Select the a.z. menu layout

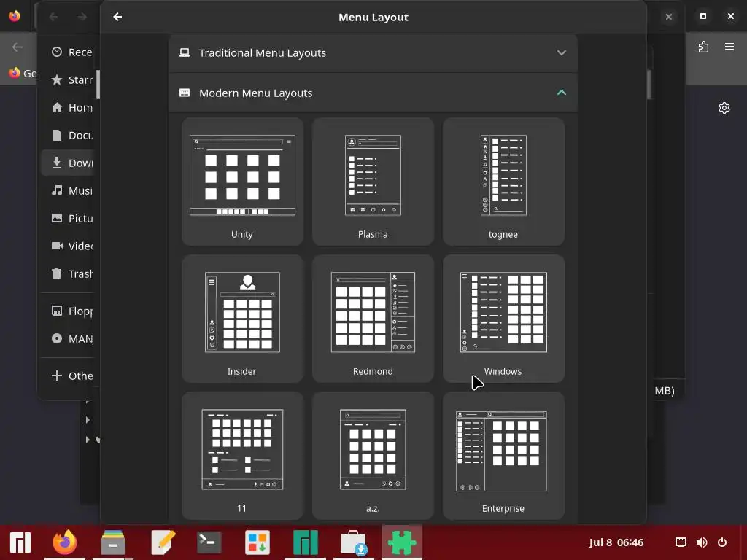[x=373, y=456]
